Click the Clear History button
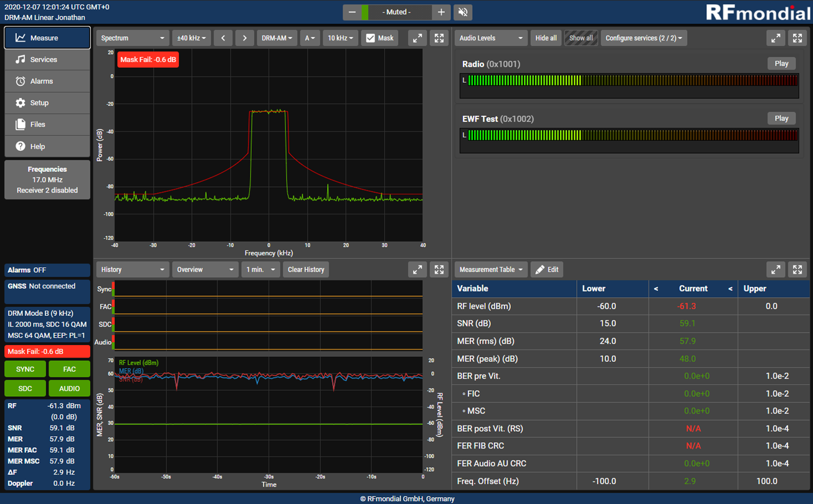The width and height of the screenshot is (813, 504). pyautogui.click(x=306, y=270)
